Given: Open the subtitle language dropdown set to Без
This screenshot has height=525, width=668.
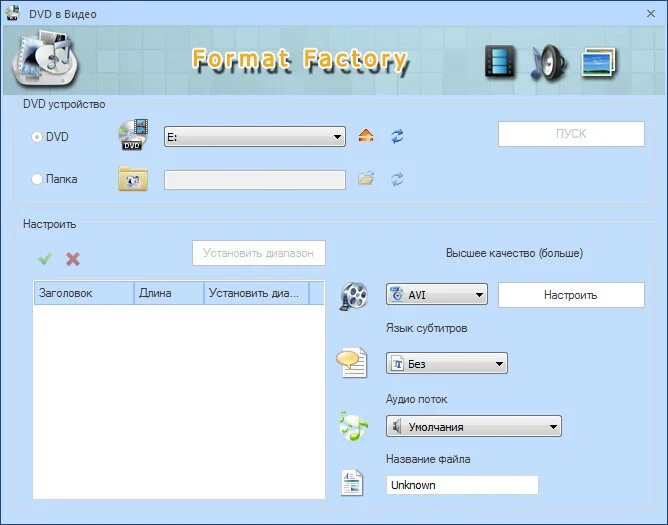Looking at the screenshot, I should pos(447,363).
